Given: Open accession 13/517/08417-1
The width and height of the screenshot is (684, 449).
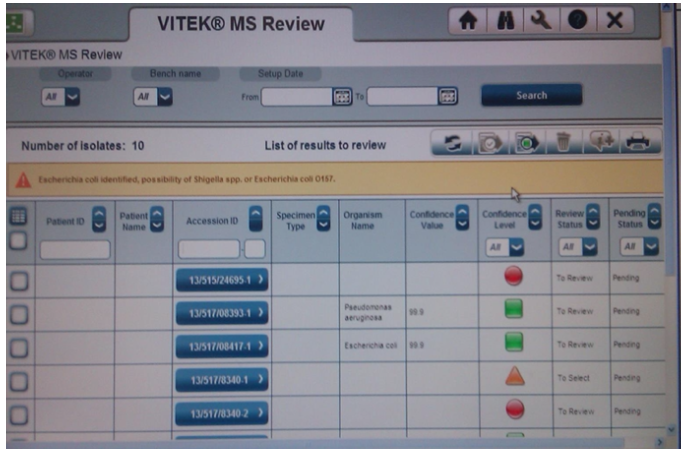Looking at the screenshot, I should click(x=222, y=346).
